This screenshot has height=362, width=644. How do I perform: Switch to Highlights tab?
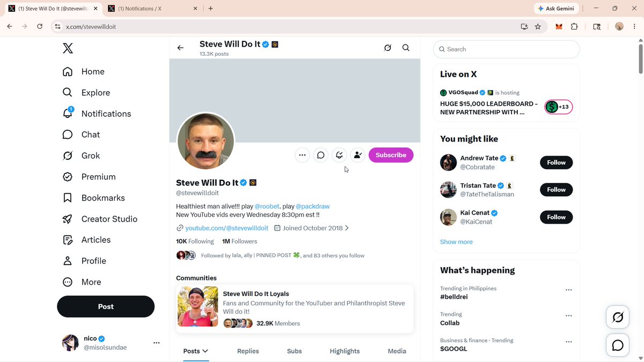click(x=345, y=351)
